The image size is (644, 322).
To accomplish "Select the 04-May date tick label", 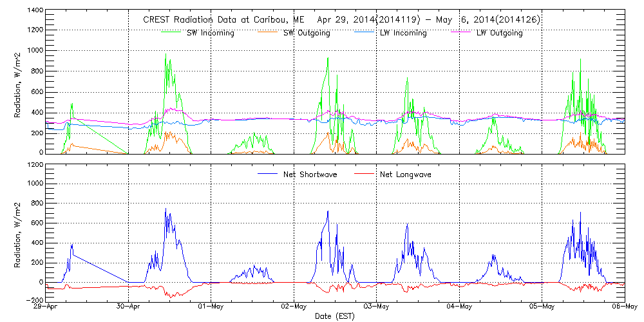I will tap(459, 307).
